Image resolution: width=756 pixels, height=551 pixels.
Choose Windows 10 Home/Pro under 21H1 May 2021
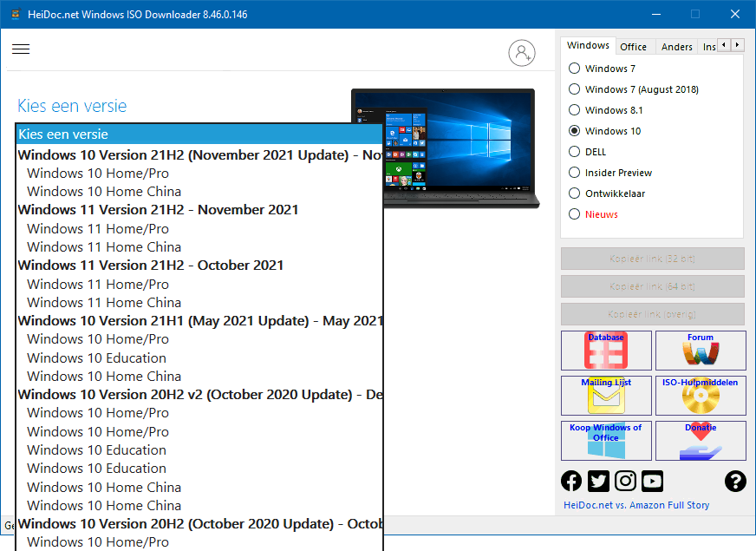tap(199, 339)
